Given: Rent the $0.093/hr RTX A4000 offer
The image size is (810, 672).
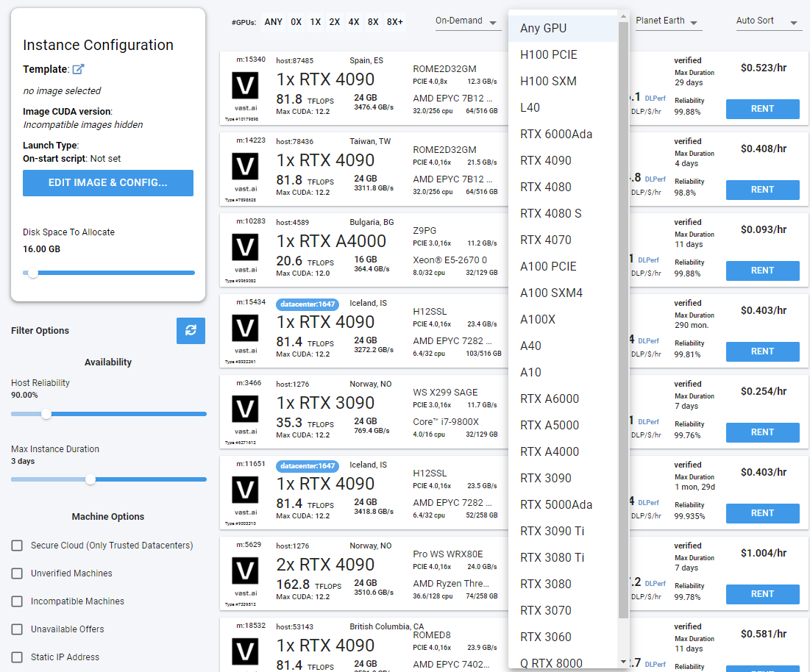Looking at the screenshot, I should 762,271.
